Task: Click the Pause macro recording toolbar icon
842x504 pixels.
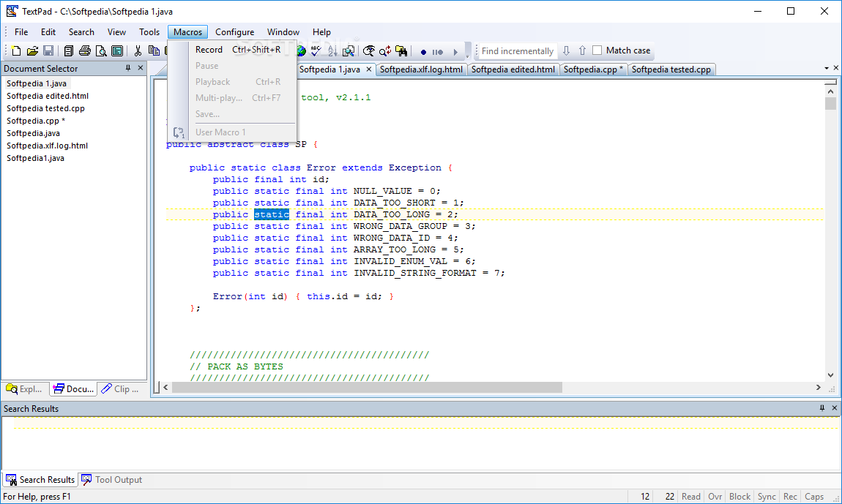Action: pyautogui.click(x=438, y=52)
